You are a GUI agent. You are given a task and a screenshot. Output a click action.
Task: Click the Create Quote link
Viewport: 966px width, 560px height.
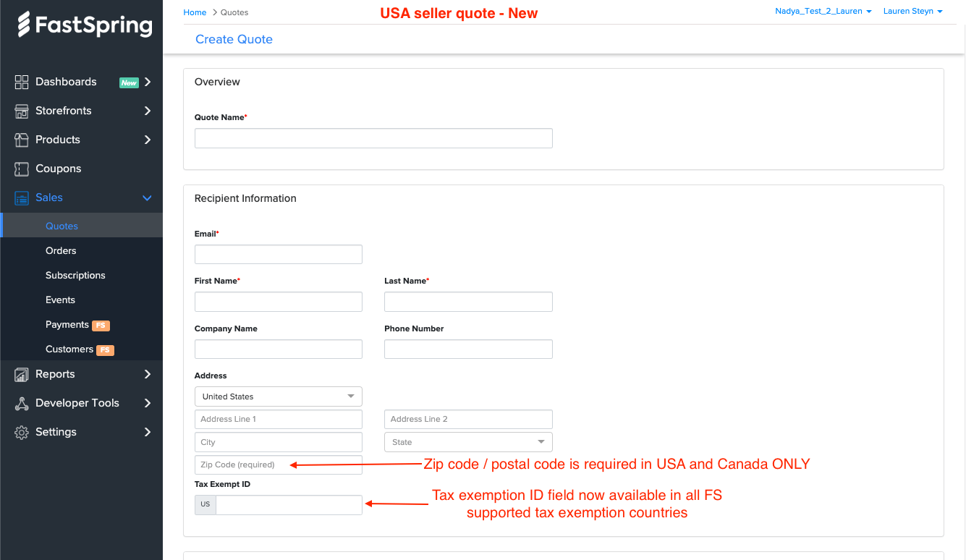click(x=234, y=39)
